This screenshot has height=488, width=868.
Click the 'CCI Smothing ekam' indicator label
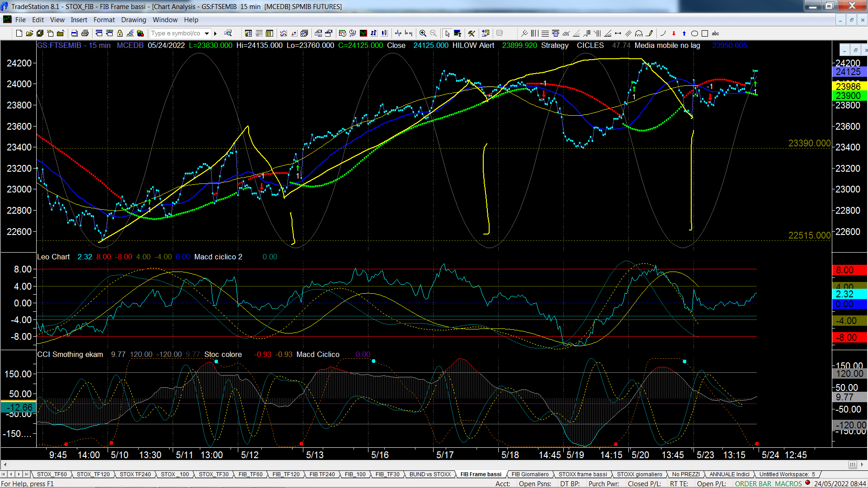(70, 354)
